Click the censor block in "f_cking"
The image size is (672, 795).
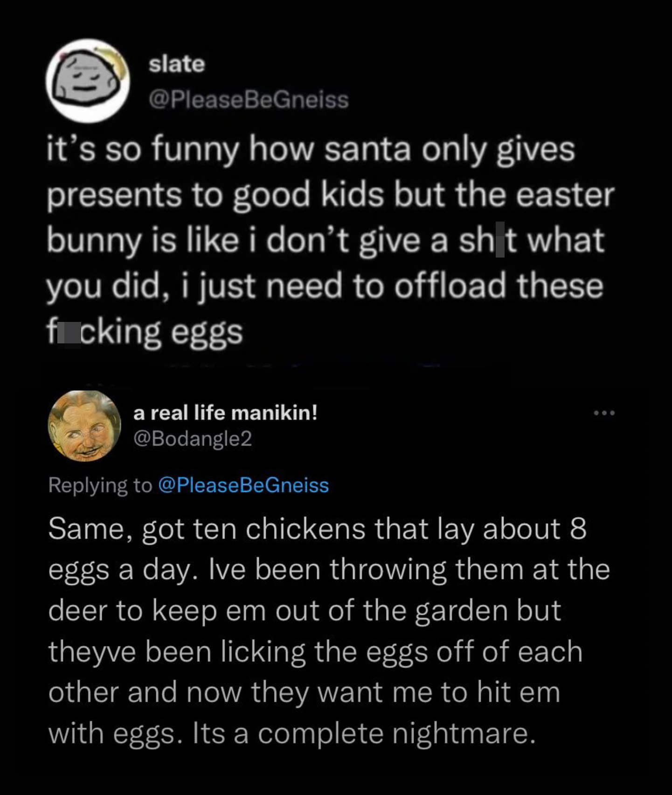click(69, 332)
